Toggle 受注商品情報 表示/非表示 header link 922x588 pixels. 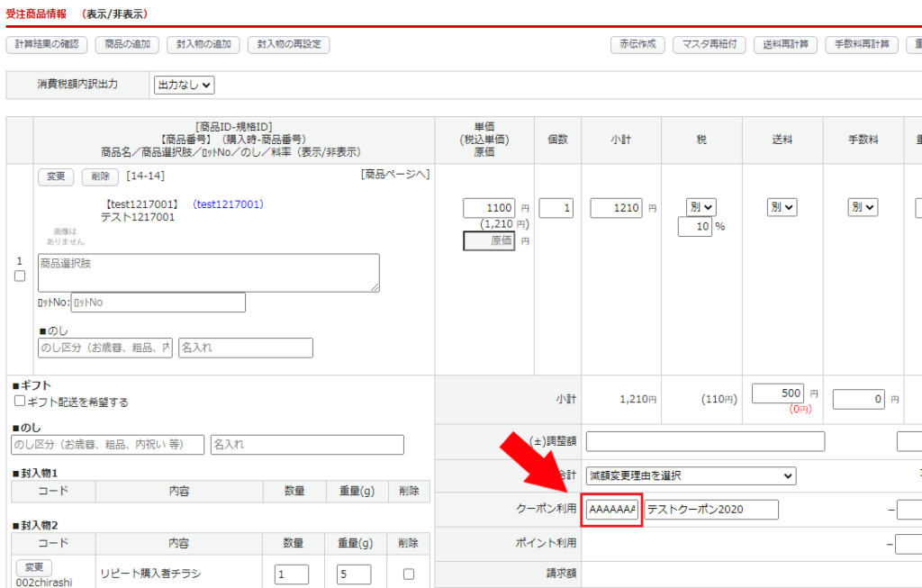pyautogui.click(x=113, y=14)
